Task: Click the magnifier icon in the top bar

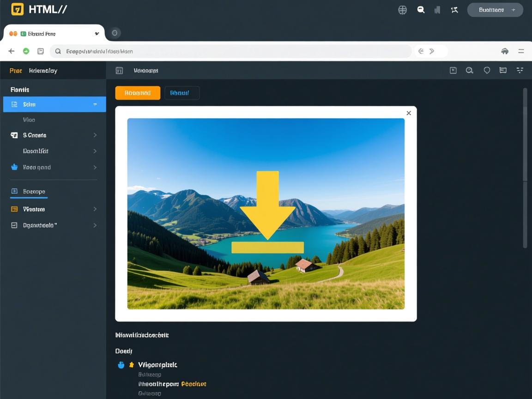Action: (421, 10)
